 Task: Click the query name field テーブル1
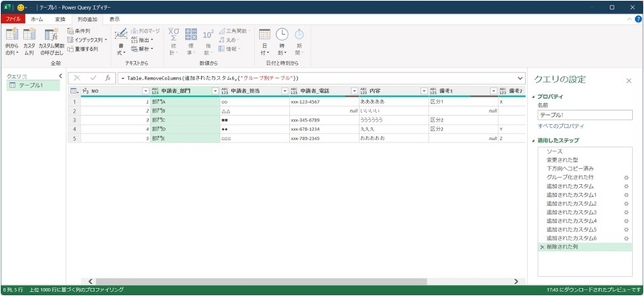[x=585, y=115]
